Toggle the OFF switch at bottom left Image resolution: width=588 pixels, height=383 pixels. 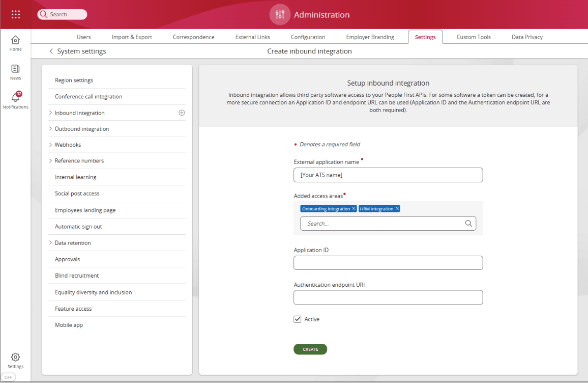click(9, 377)
